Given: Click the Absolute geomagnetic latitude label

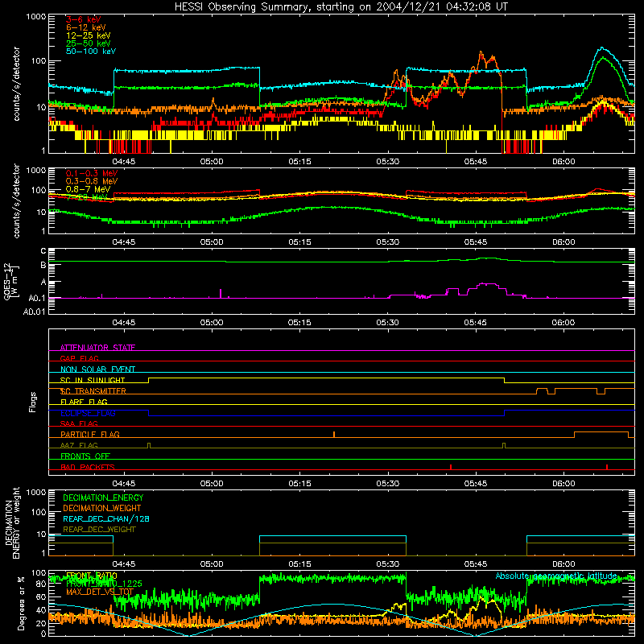Looking at the screenshot, I should pyautogui.click(x=556, y=576).
